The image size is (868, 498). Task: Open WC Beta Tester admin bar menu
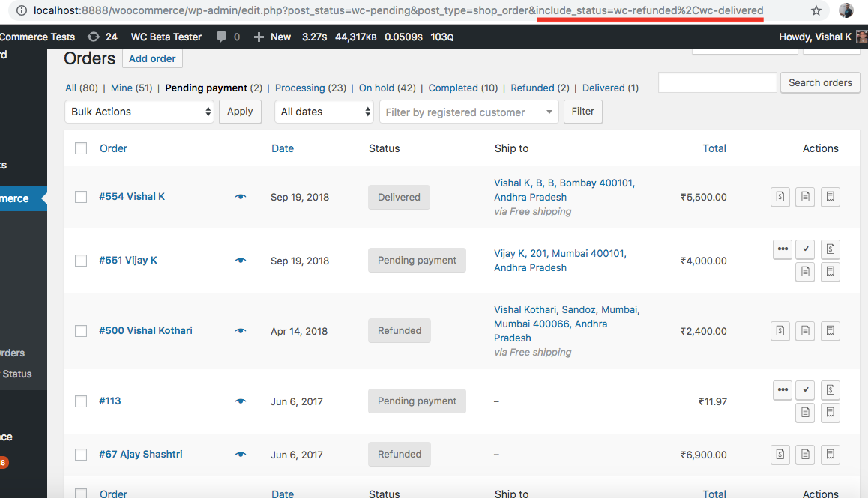click(x=166, y=37)
